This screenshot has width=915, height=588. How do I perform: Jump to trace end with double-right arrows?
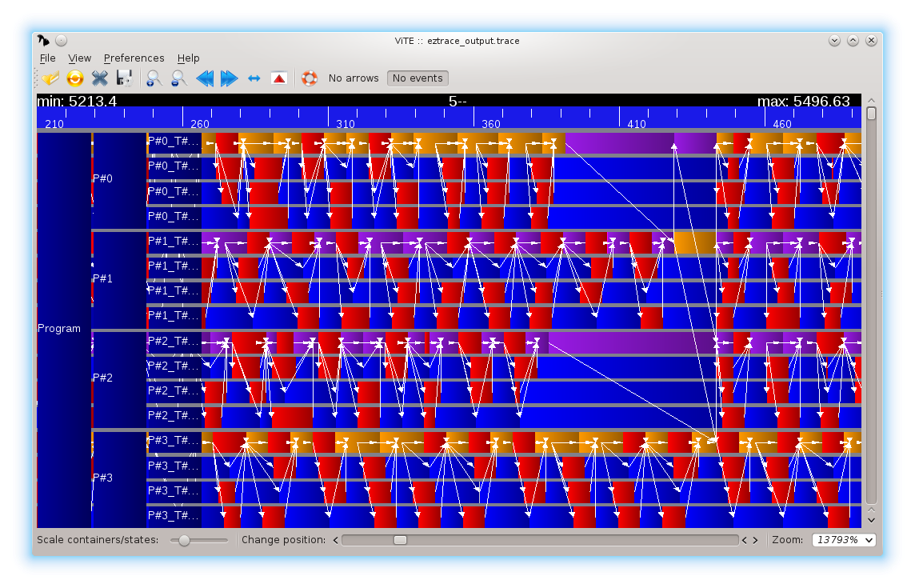230,78
